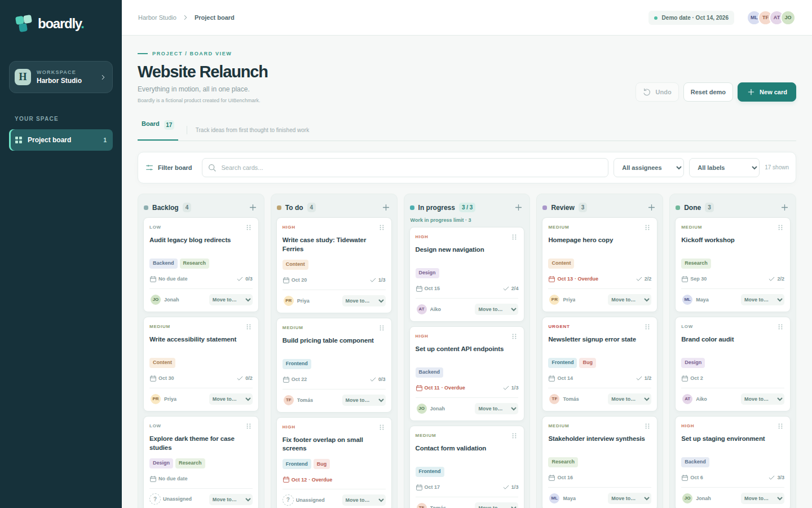Open Move to dropdown on Build pricing table component
812x508 pixels.
tap(364, 400)
